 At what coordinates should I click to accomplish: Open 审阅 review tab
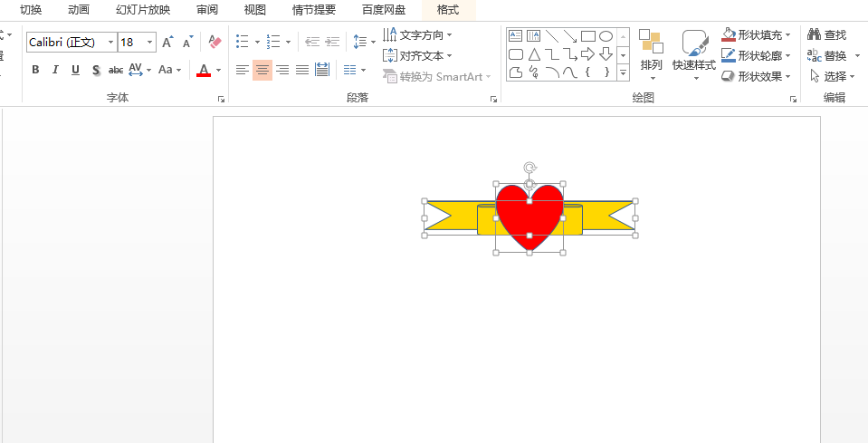[x=207, y=10]
